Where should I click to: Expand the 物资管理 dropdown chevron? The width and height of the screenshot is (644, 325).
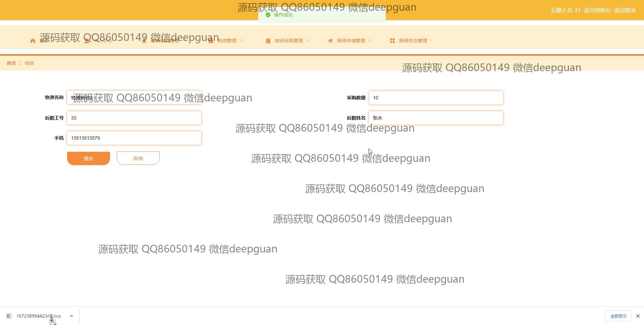[241, 41]
